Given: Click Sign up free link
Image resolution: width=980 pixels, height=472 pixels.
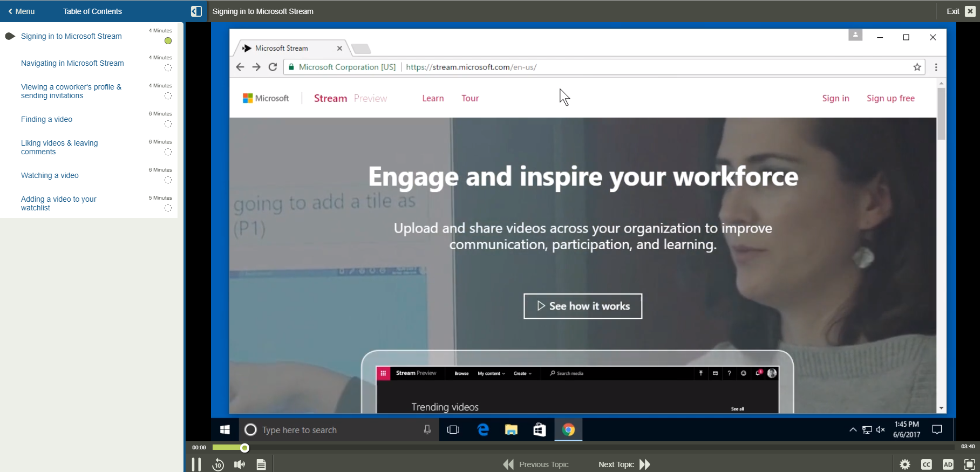Looking at the screenshot, I should (890, 98).
